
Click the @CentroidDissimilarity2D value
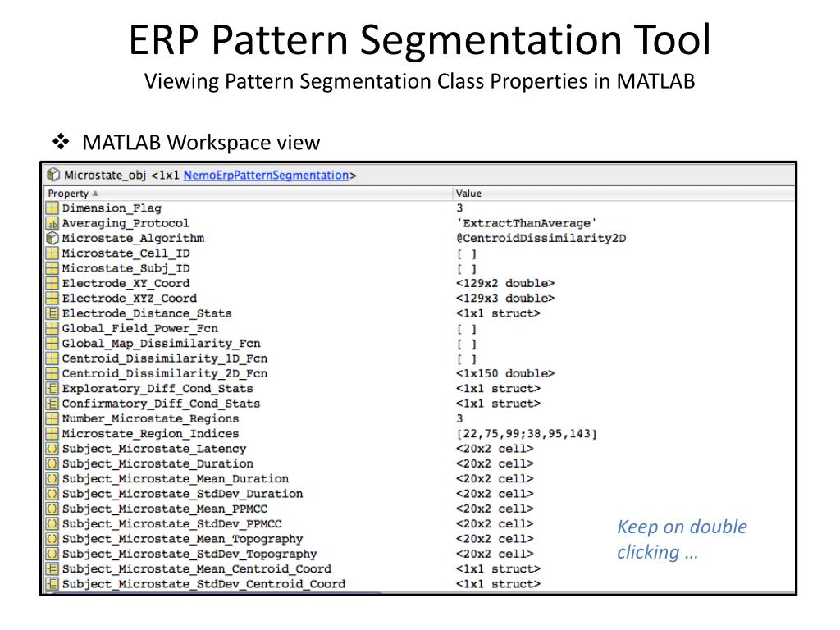[541, 238]
